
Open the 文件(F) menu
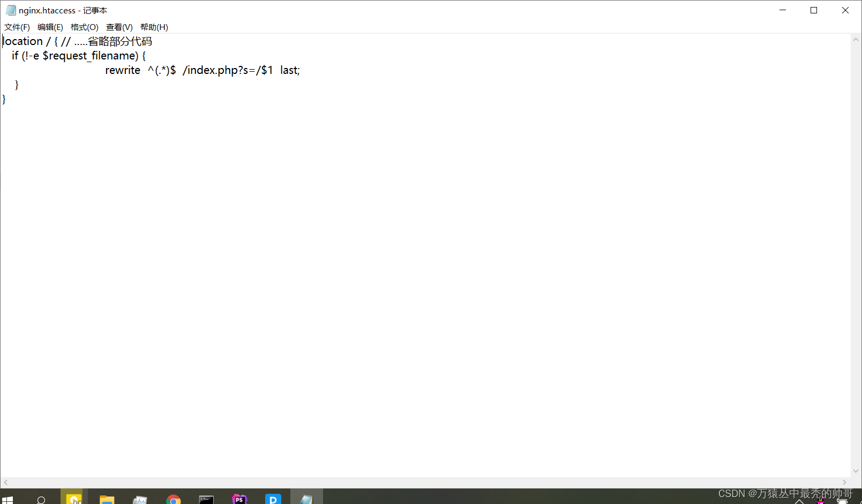[x=17, y=27]
